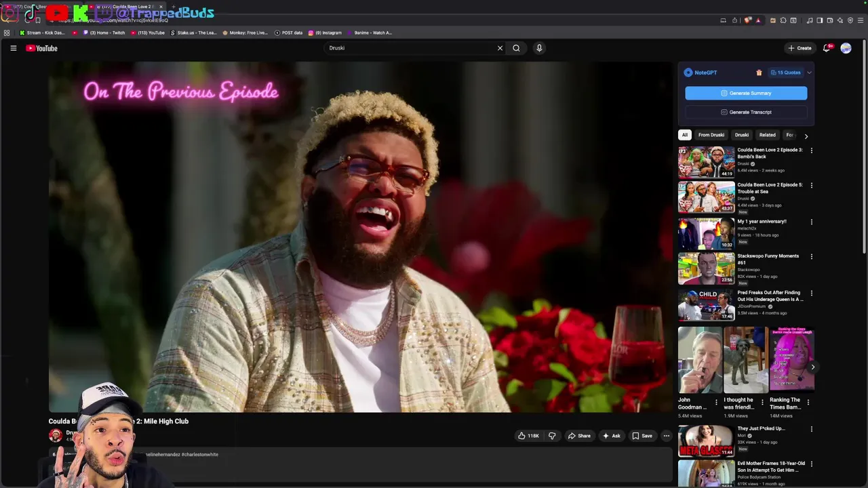Open the Ask AI button
The image size is (868, 488).
coord(611,436)
